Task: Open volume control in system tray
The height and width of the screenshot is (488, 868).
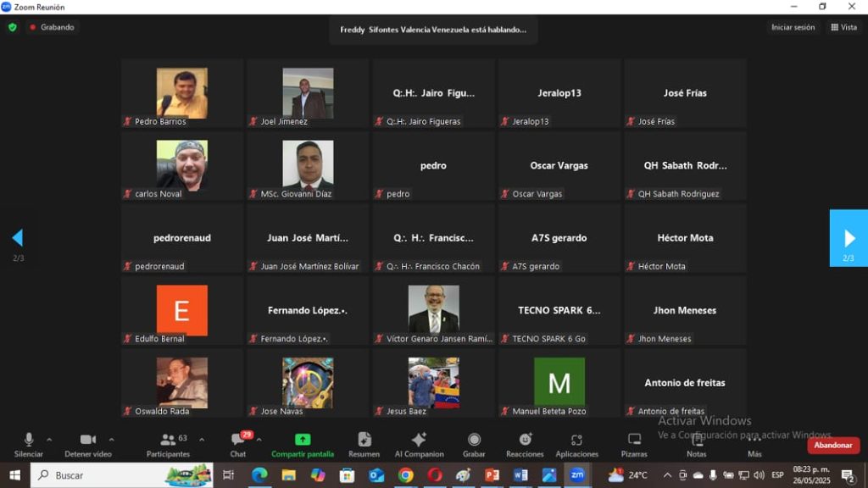Action: 759,475
